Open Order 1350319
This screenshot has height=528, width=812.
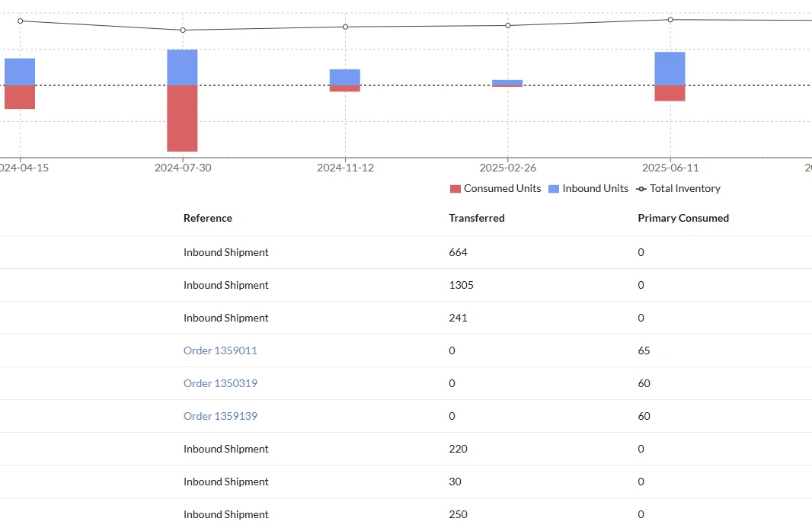(x=220, y=383)
